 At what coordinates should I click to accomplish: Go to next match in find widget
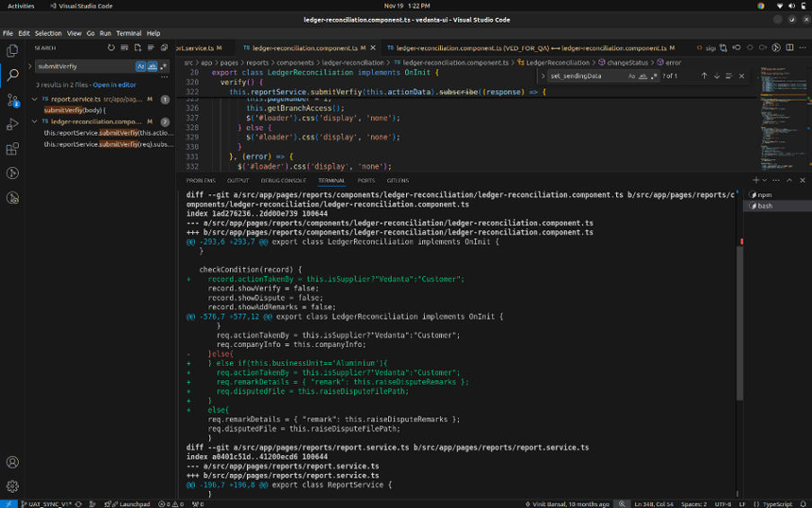(x=716, y=76)
